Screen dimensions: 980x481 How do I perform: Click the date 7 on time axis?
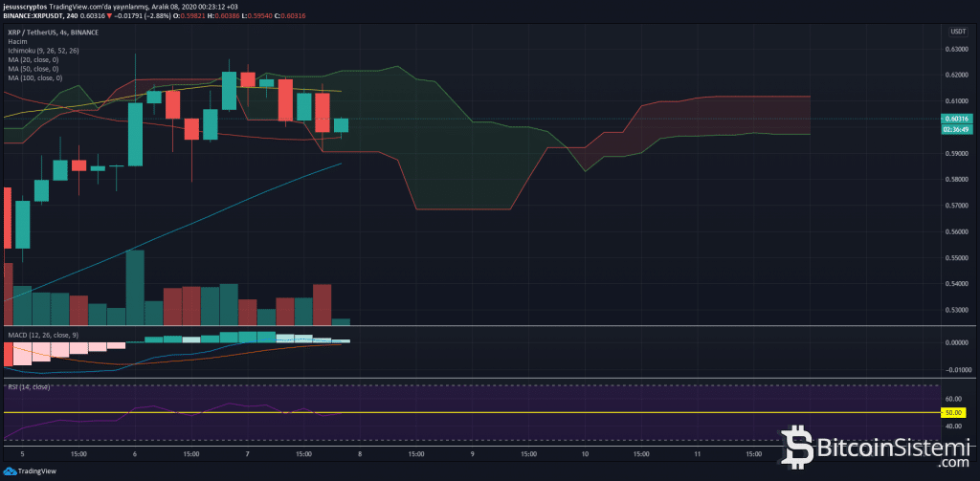tap(247, 455)
